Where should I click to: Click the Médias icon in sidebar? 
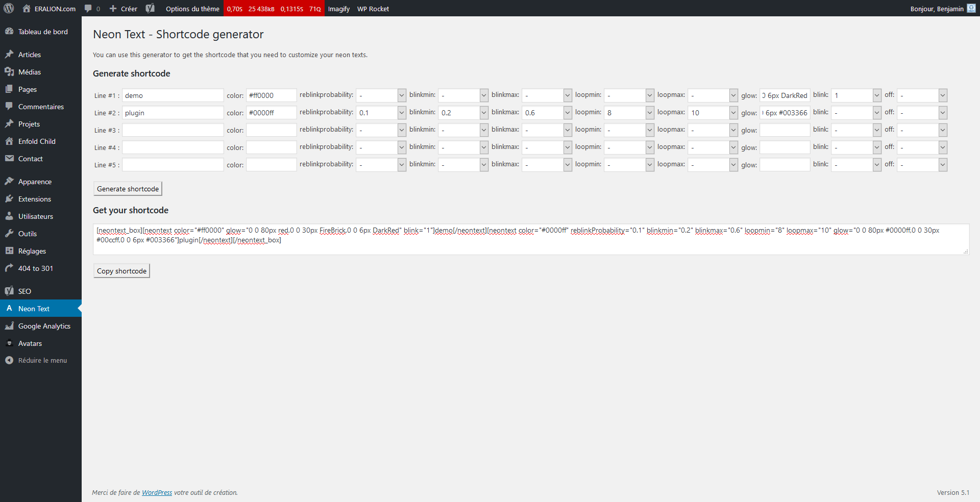coord(9,72)
